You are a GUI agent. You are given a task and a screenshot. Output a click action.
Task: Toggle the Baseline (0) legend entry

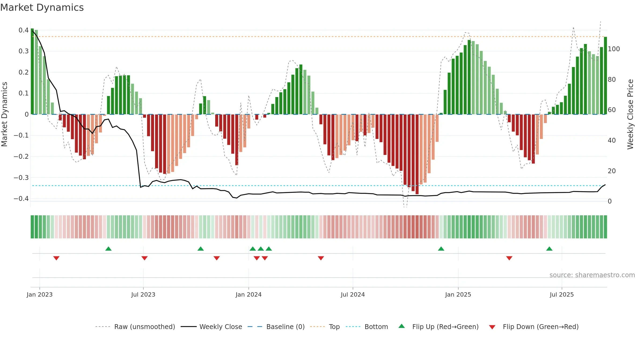(276, 327)
